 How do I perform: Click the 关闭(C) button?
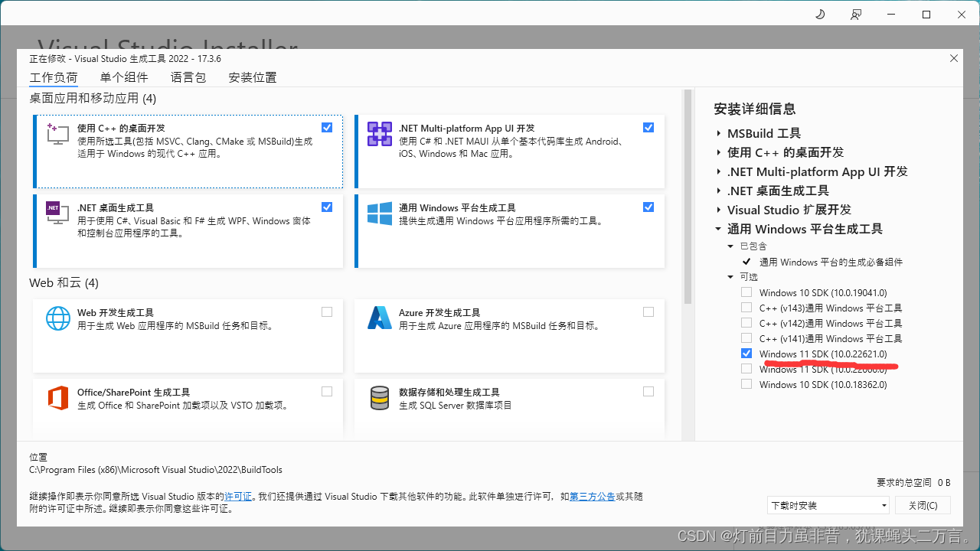(x=923, y=505)
